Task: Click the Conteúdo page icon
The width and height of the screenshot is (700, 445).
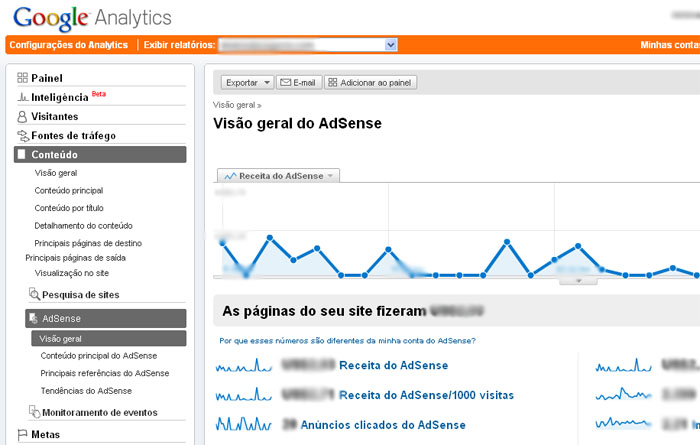Action: click(x=21, y=154)
